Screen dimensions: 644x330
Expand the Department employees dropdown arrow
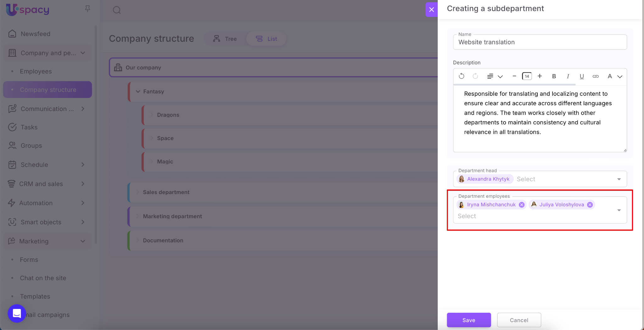tap(619, 210)
